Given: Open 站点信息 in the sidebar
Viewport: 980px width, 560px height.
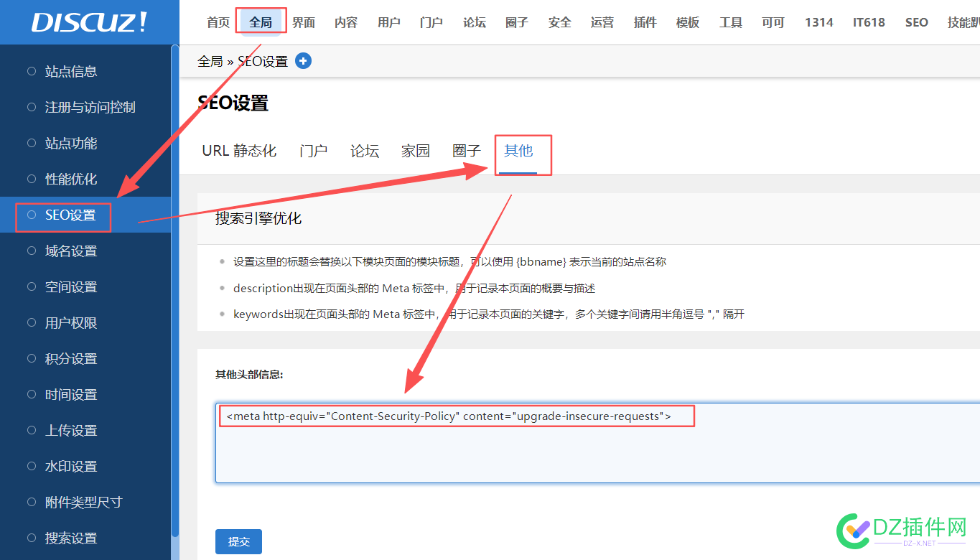Looking at the screenshot, I should pyautogui.click(x=70, y=72).
